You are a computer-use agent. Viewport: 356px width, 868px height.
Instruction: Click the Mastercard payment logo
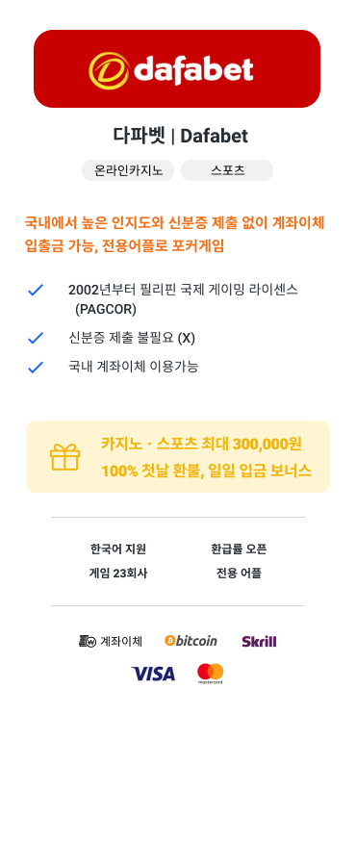tap(211, 674)
